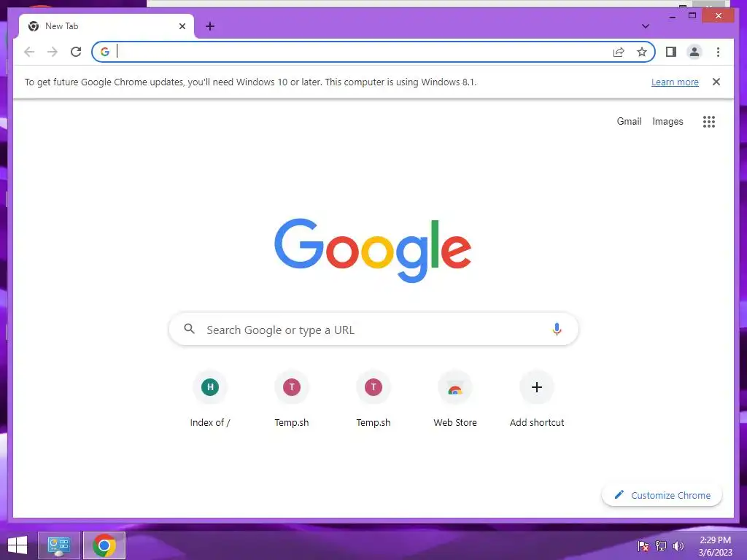Open the Index of / shortcut

point(210,399)
